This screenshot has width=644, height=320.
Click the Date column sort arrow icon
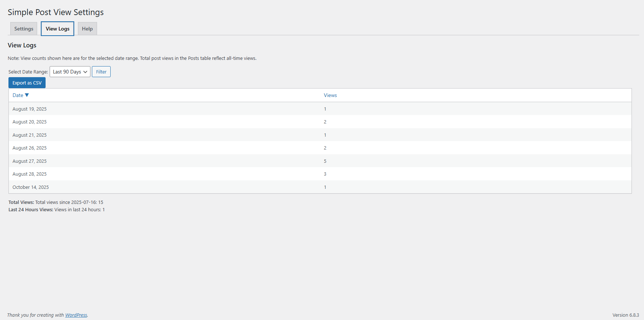pyautogui.click(x=27, y=95)
